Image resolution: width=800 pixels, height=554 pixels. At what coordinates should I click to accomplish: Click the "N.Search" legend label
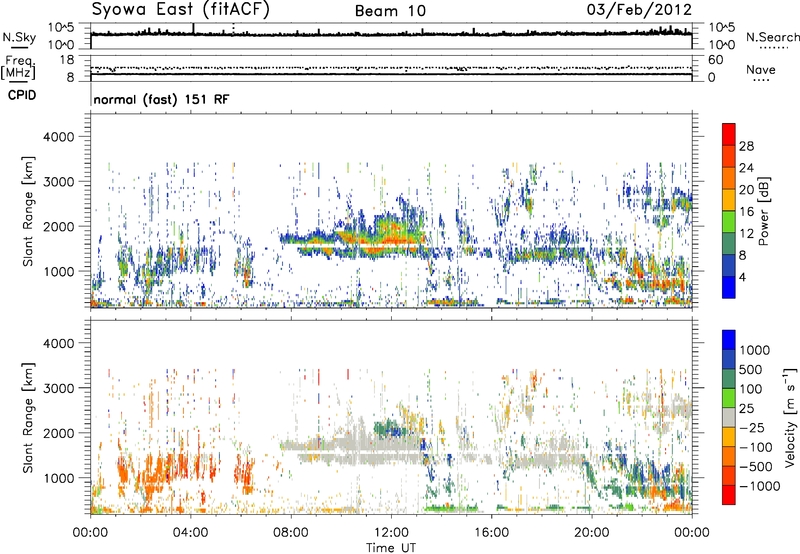click(x=772, y=37)
